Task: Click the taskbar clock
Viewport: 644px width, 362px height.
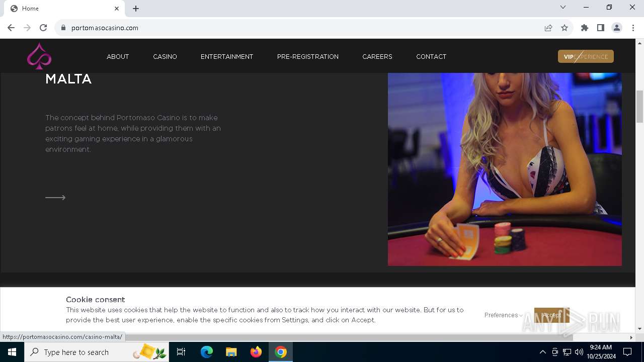Action: (601, 352)
